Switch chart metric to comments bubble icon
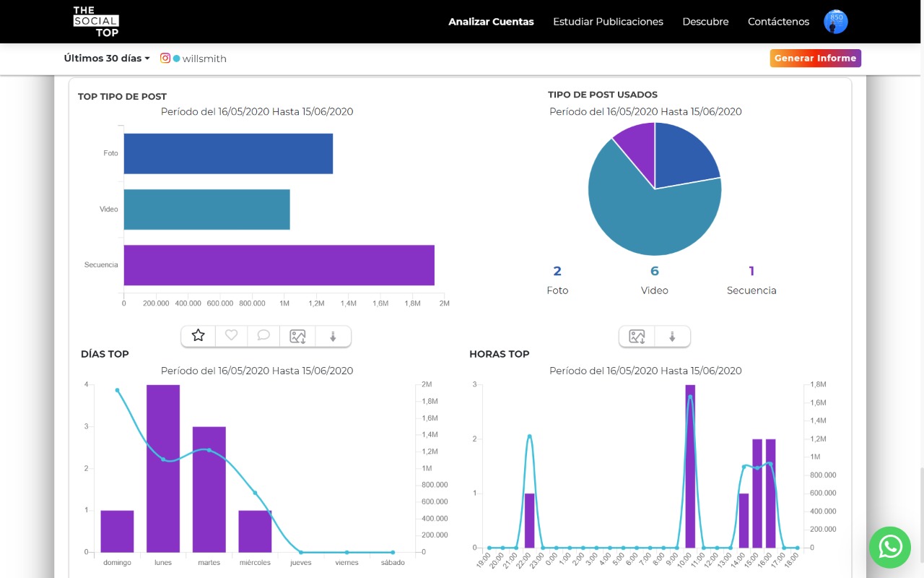 click(x=263, y=336)
